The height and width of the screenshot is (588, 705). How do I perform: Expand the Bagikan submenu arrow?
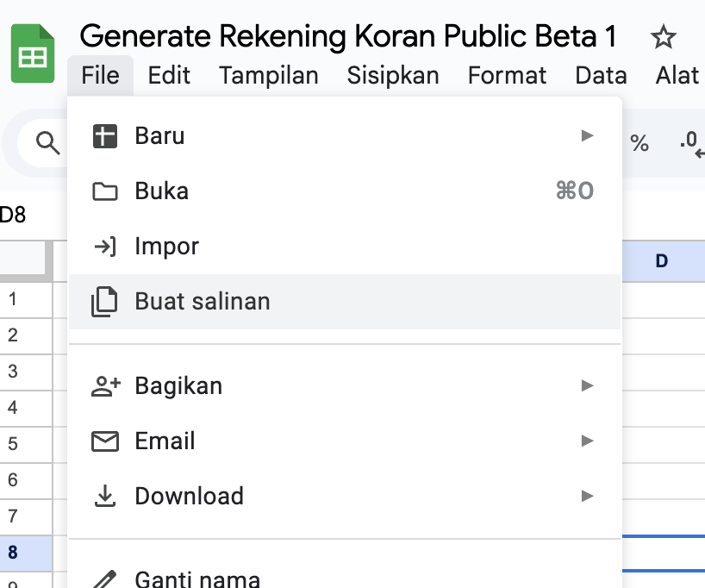pyautogui.click(x=587, y=385)
